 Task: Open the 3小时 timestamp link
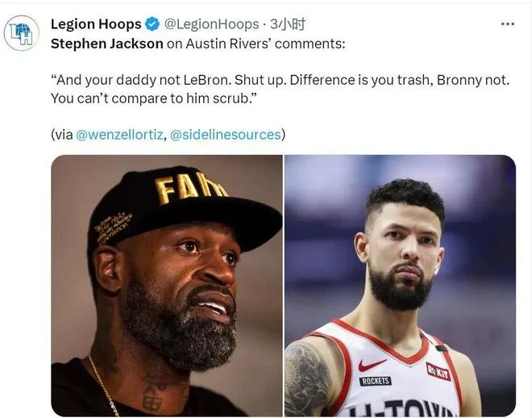[288, 24]
